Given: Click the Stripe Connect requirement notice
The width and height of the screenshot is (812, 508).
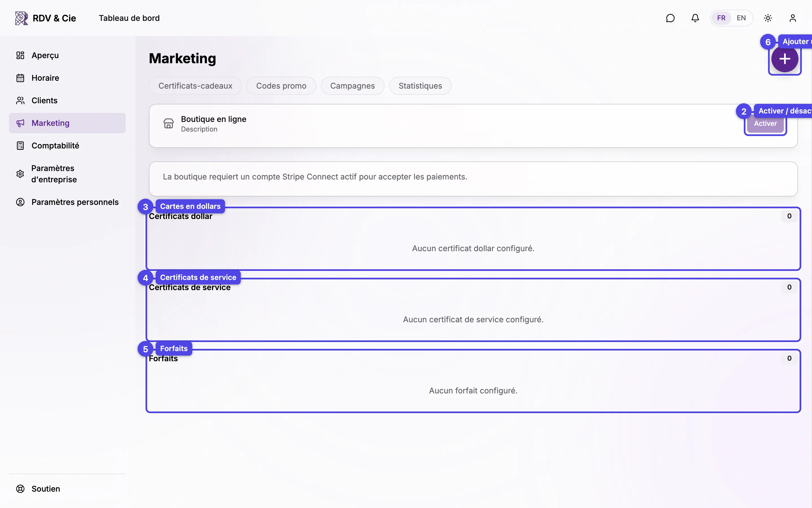Looking at the screenshot, I should [473, 179].
